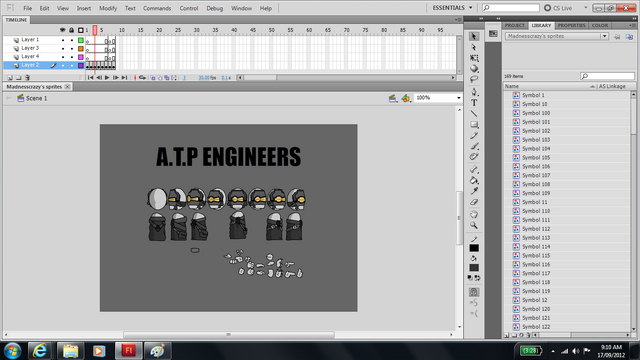Select the Hand tool
The width and height of the screenshot is (640, 360).
pyautogui.click(x=474, y=214)
